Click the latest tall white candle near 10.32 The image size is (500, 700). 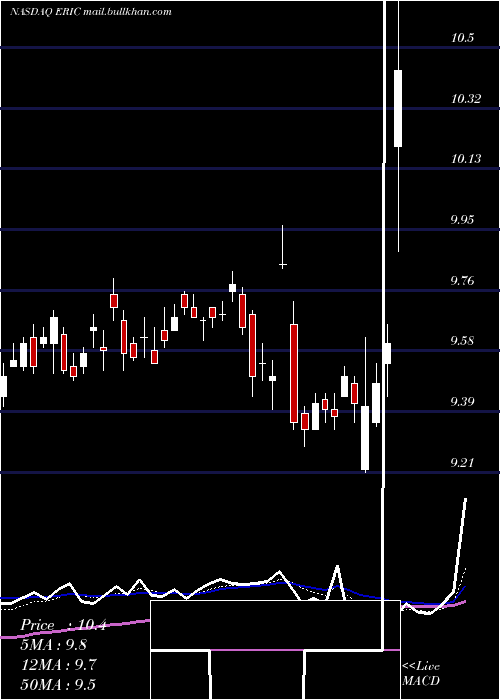[x=398, y=108]
